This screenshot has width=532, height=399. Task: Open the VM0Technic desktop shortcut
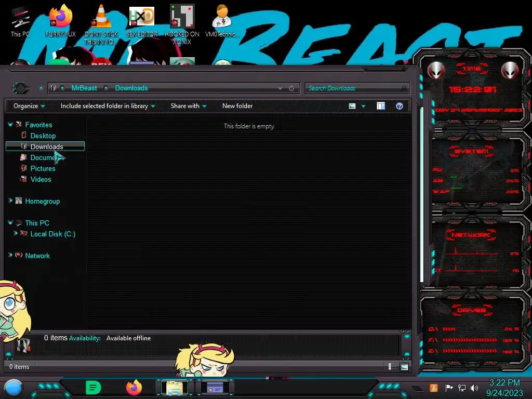tap(222, 21)
